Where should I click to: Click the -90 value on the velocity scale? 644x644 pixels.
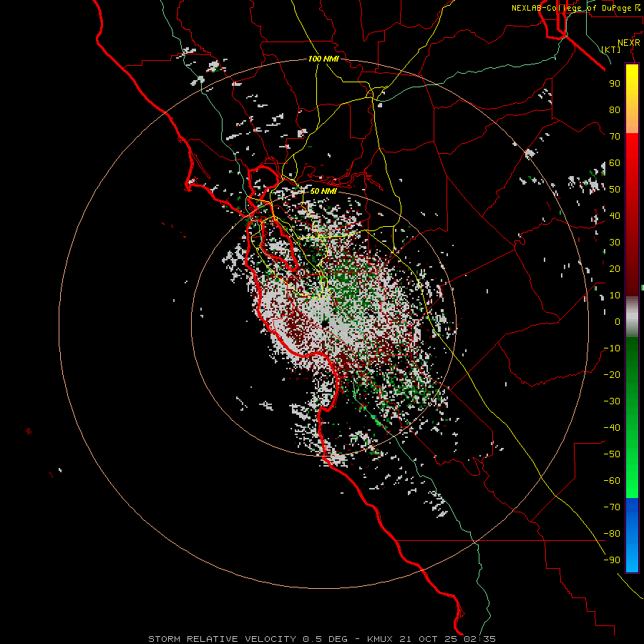(612, 560)
